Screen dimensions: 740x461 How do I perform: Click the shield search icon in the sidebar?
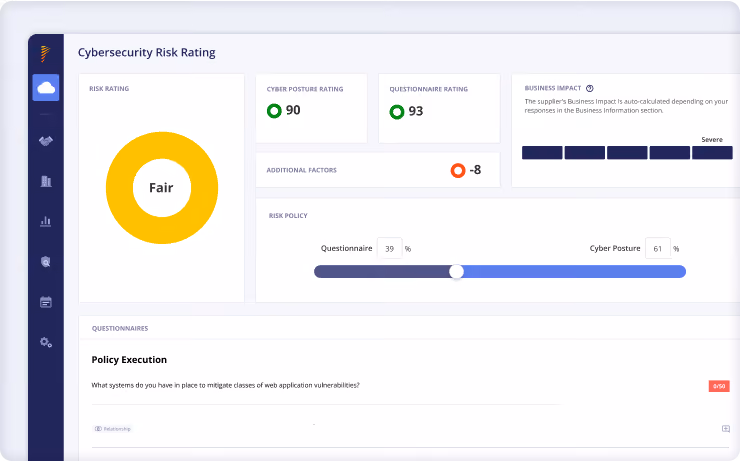pyautogui.click(x=46, y=262)
